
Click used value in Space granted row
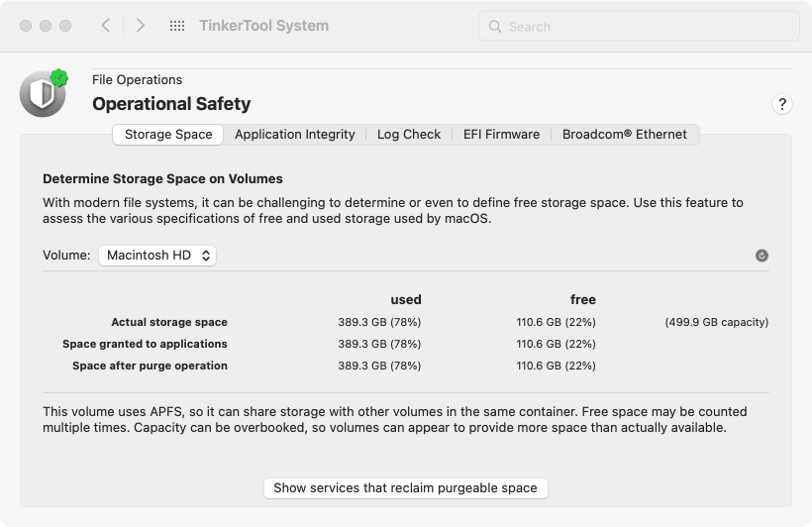pyautogui.click(x=379, y=344)
